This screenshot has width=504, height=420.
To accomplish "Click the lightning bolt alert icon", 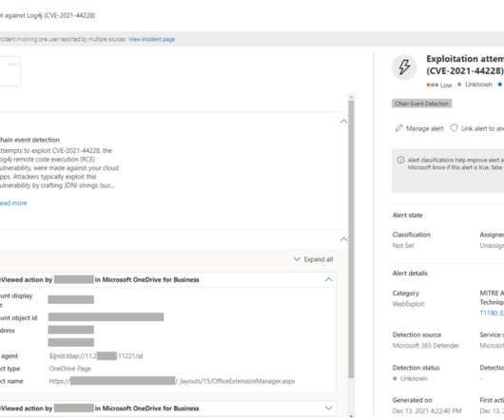I will click(404, 67).
